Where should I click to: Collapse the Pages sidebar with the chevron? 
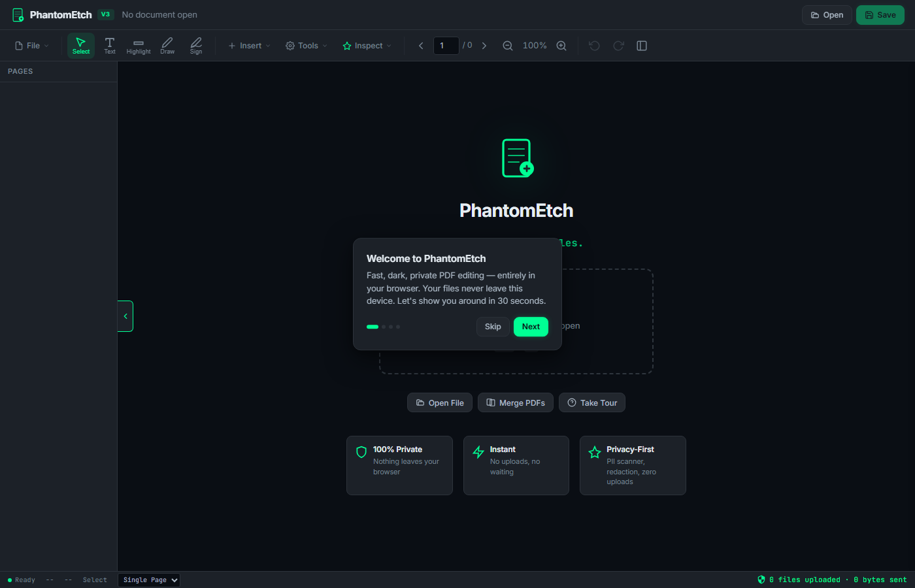125,316
